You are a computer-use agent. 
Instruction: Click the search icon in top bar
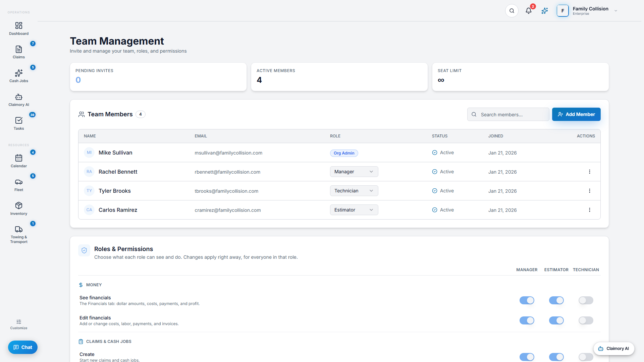(512, 11)
